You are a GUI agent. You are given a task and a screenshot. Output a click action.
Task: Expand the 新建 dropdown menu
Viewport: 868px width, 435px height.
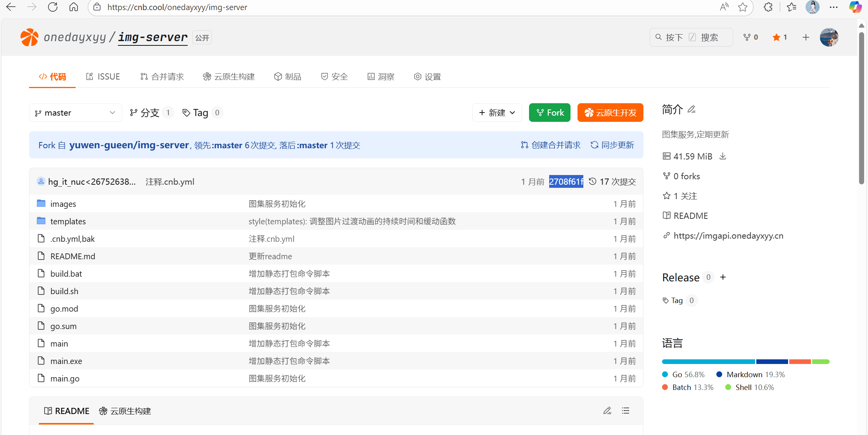point(497,113)
